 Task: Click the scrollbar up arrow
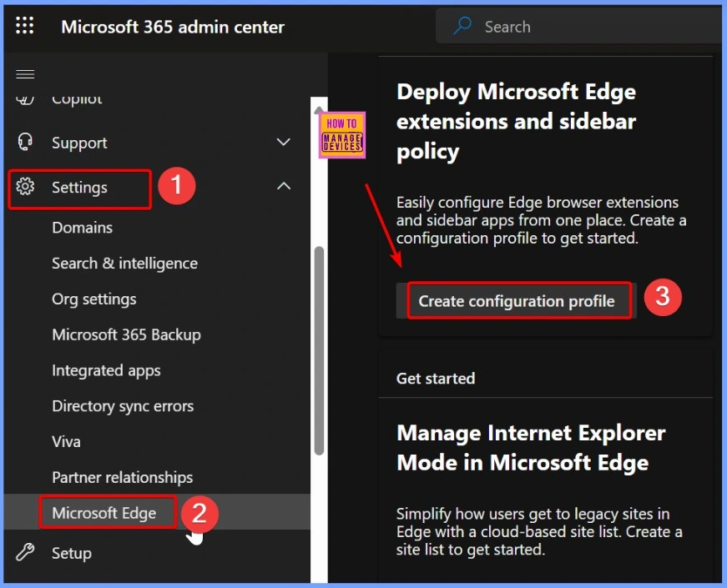(319, 110)
